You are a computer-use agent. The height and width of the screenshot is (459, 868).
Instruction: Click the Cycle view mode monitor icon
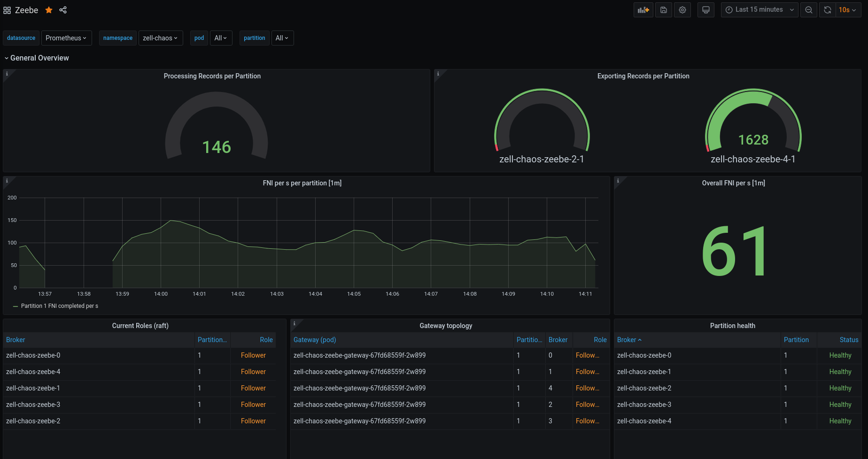pyautogui.click(x=705, y=10)
